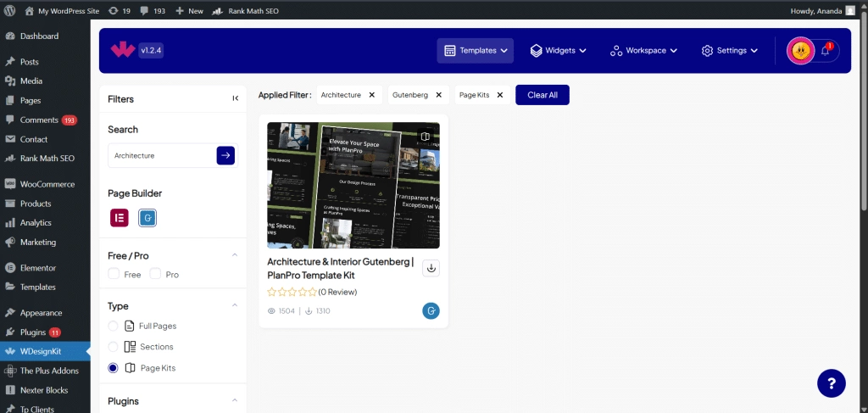Open the 193 comments bubble in admin bar
The height and width of the screenshot is (413, 868).
153,10
